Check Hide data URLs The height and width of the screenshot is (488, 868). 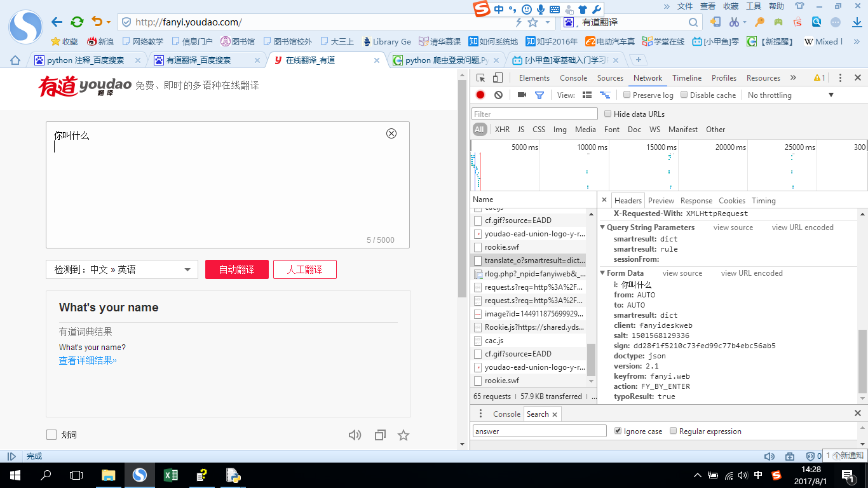tap(608, 114)
